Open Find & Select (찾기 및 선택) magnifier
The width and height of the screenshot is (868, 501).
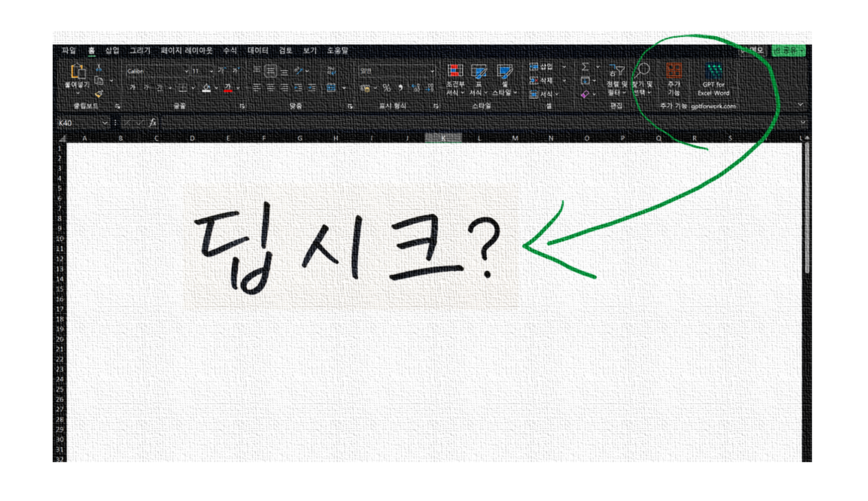coord(643,79)
